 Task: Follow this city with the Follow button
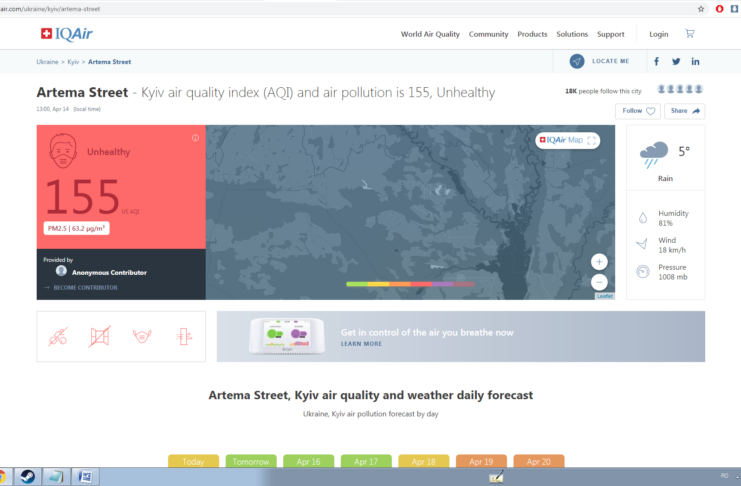click(638, 111)
